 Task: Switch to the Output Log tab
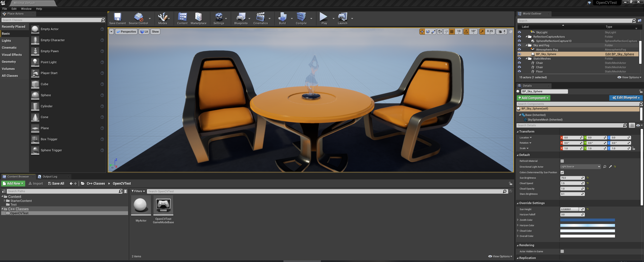tap(50, 176)
